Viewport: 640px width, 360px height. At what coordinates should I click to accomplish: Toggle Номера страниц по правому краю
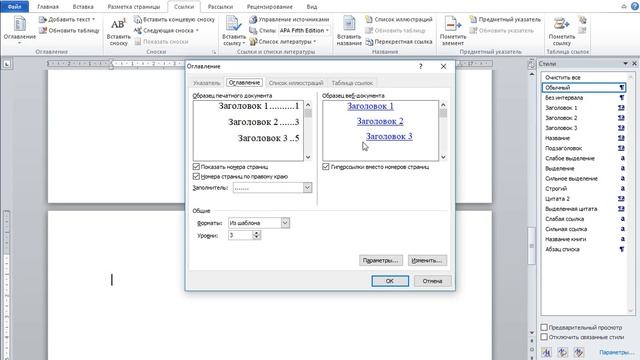(196, 176)
